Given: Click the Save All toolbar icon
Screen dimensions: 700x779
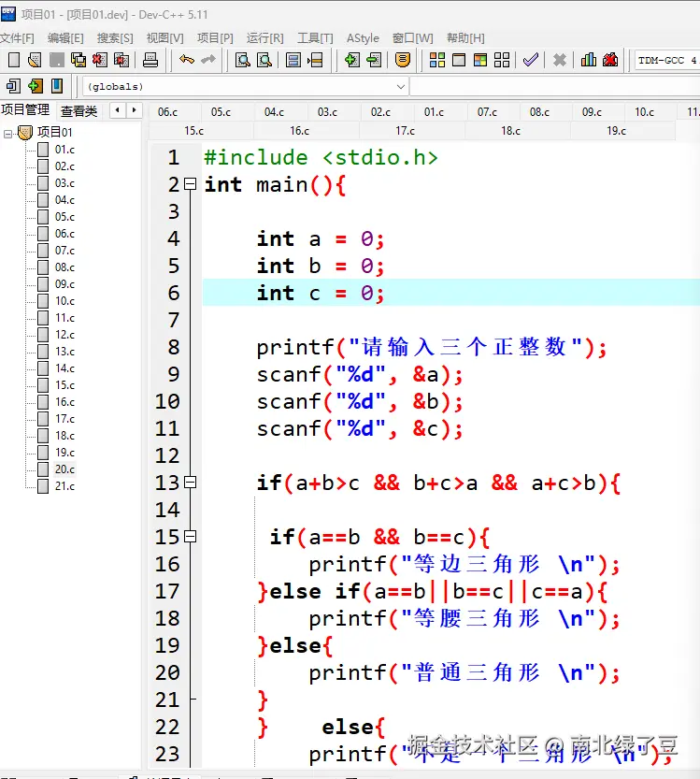Looking at the screenshot, I should click(x=78, y=60).
